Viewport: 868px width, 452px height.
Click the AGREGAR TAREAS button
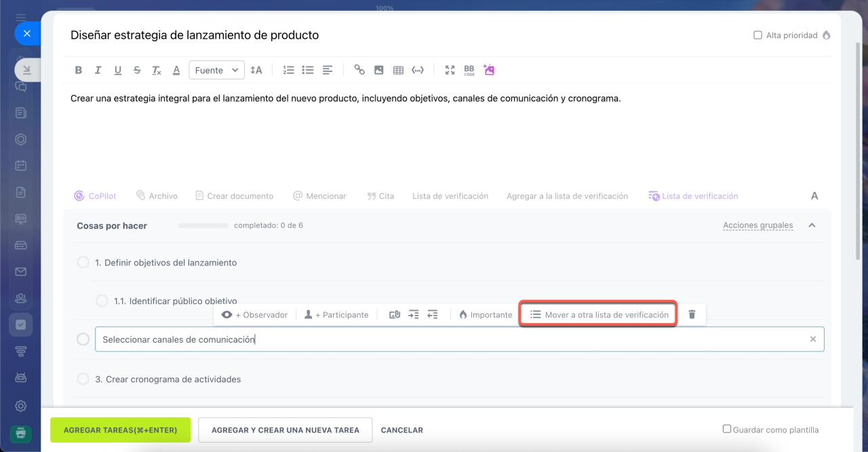[120, 430]
